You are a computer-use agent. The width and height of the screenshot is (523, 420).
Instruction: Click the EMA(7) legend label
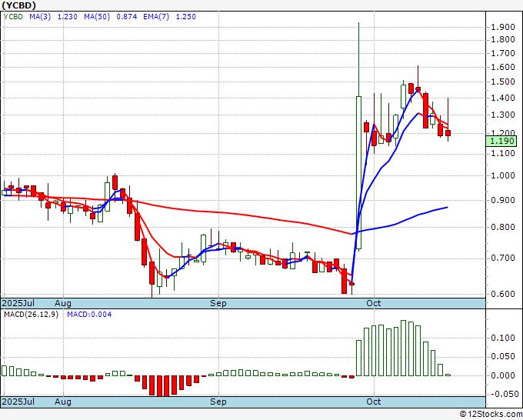156,17
